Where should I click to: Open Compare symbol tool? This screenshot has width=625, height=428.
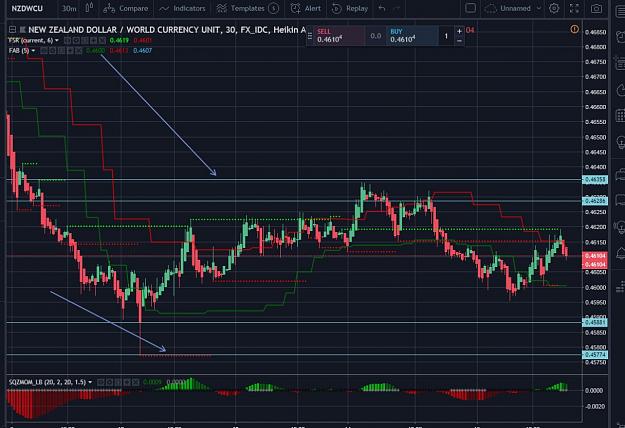(126, 8)
